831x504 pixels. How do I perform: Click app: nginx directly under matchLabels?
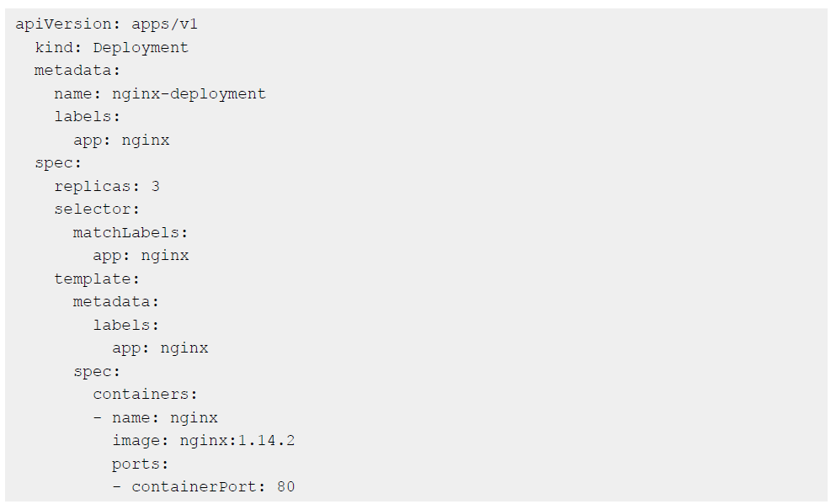pyautogui.click(x=141, y=256)
